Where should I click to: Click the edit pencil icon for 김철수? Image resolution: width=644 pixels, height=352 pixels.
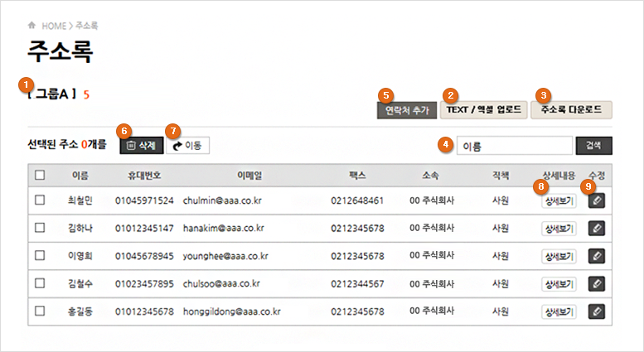pos(597,283)
